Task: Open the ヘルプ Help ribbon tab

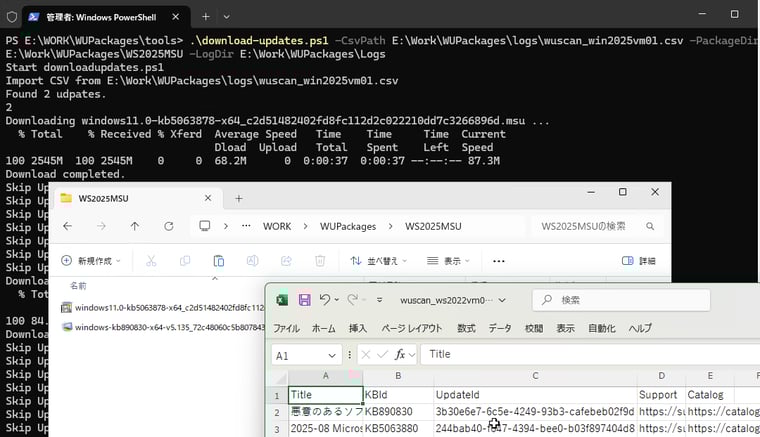Action: [640, 328]
